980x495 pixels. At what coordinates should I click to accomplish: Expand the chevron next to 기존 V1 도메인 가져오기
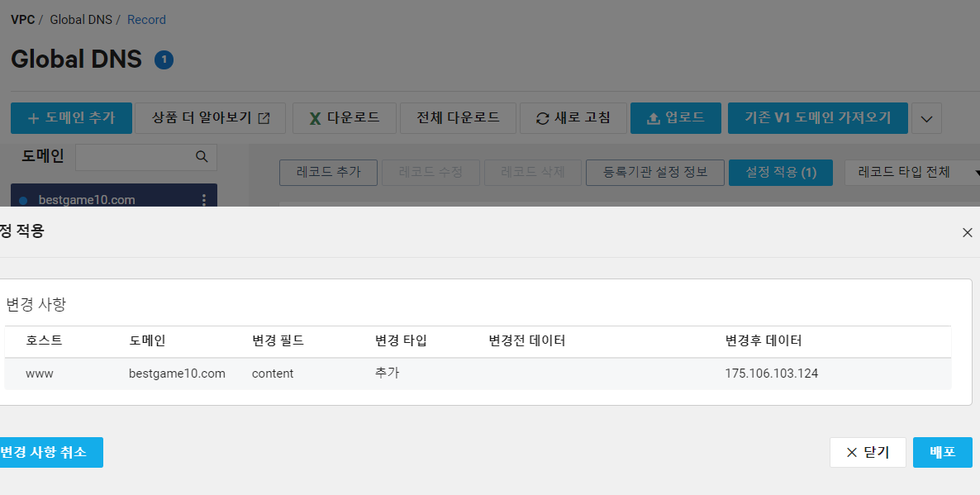point(926,117)
